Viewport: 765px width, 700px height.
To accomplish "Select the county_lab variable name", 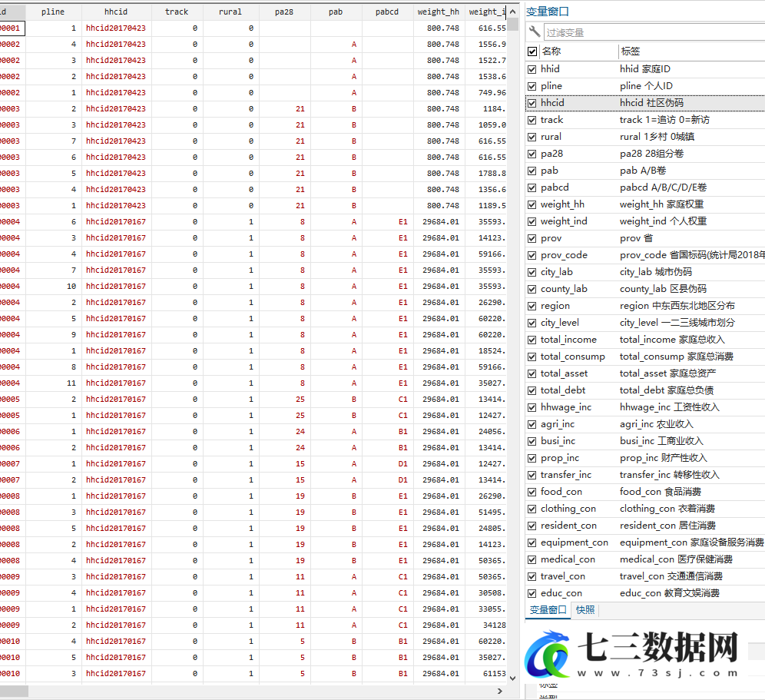I will click(564, 289).
